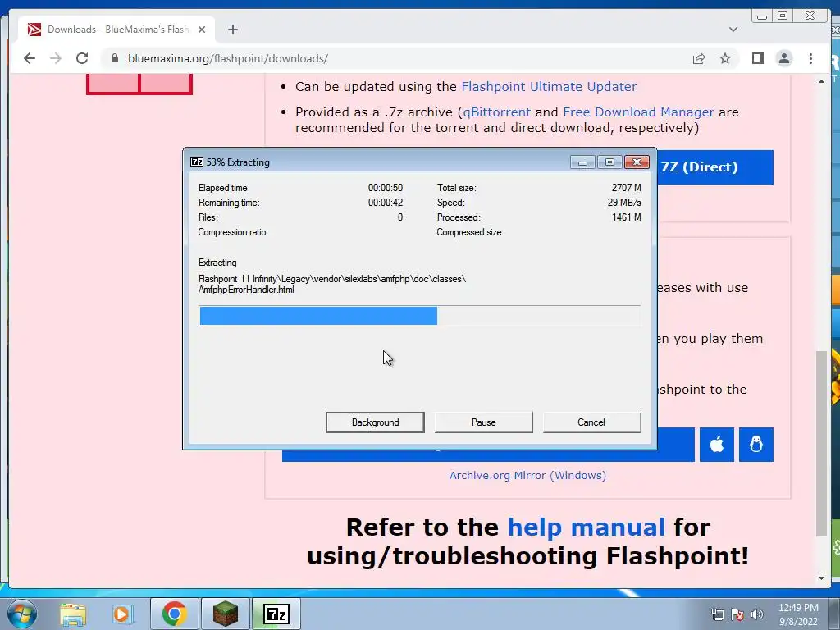Click the speed value 29 MB/s
The image size is (840, 630).
coord(624,203)
